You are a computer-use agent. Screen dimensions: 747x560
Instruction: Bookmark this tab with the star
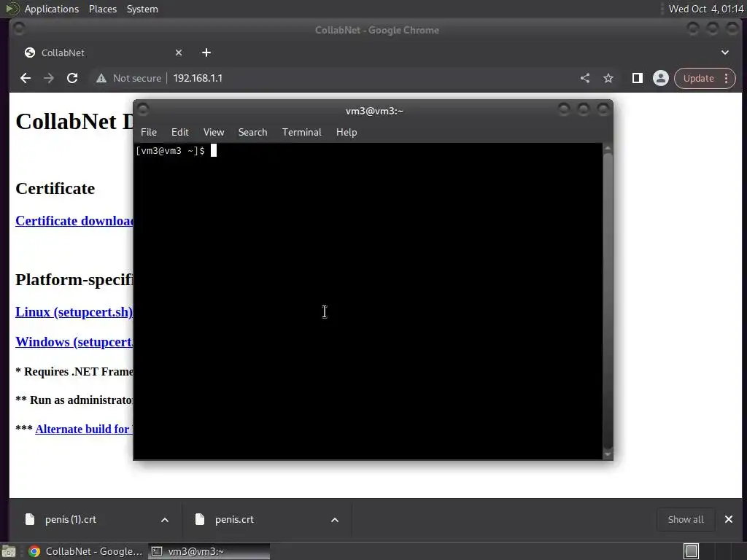point(608,78)
